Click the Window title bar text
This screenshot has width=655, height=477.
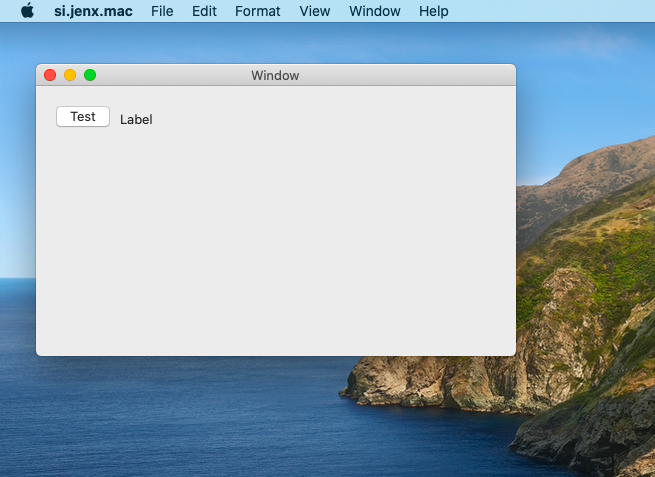pyautogui.click(x=275, y=76)
